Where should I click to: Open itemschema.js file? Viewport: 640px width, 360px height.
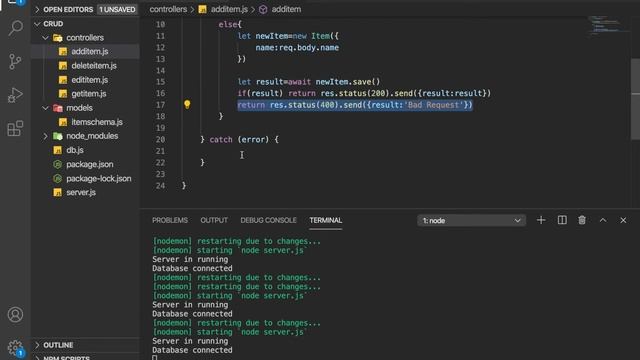pyautogui.click(x=97, y=122)
